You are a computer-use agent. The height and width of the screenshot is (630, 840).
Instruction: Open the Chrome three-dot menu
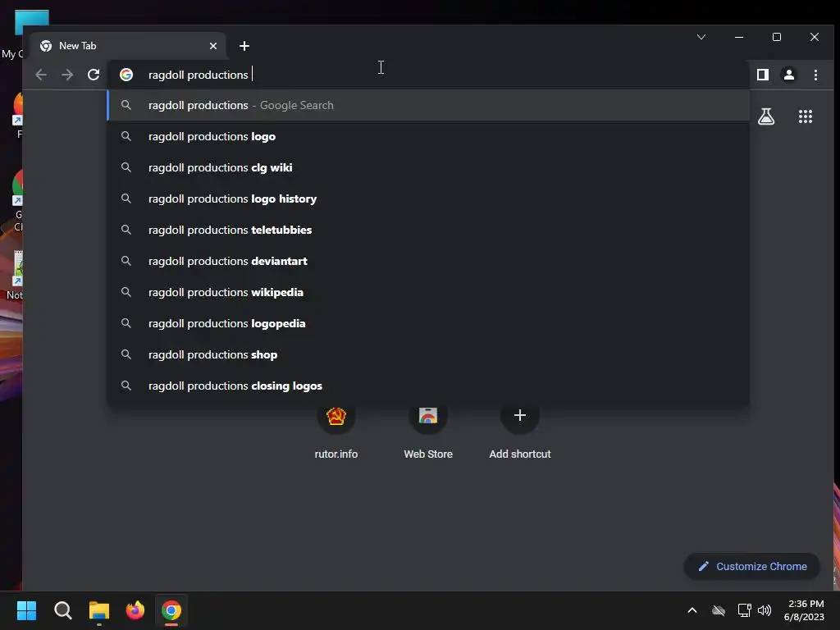815,75
